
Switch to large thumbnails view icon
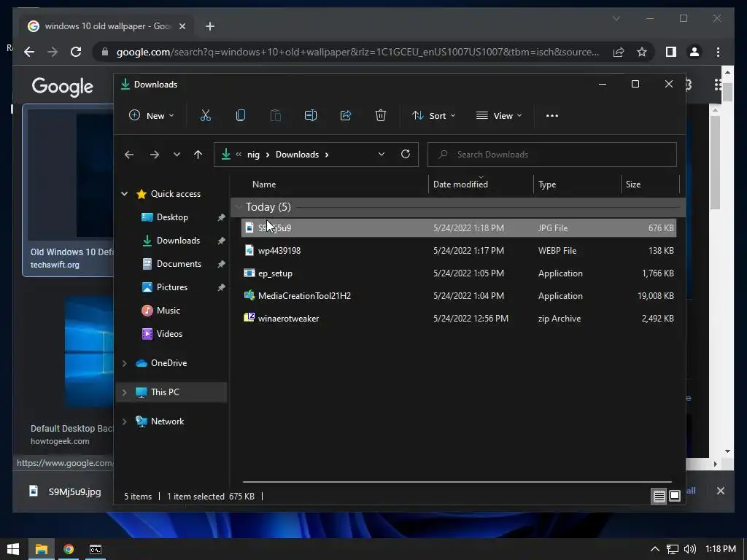pos(675,496)
